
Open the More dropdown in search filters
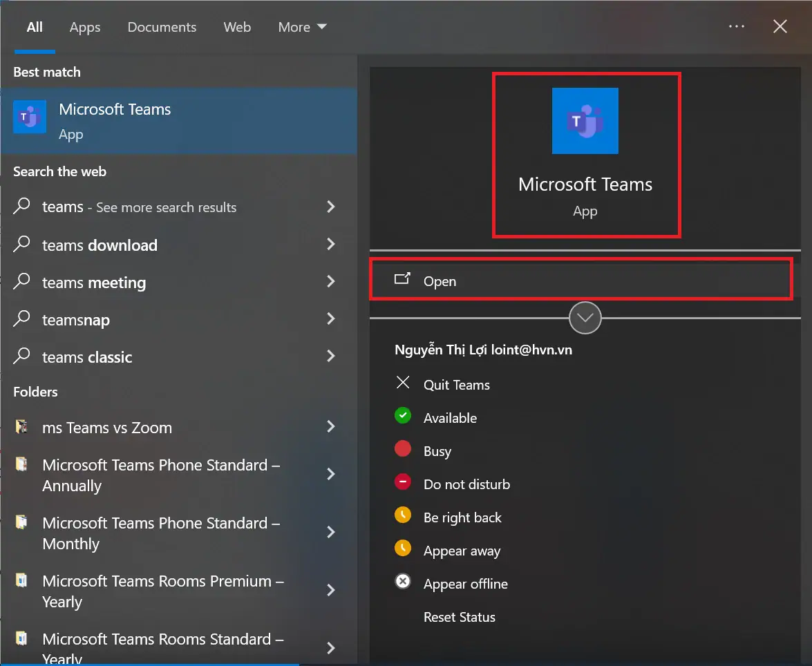pos(302,27)
